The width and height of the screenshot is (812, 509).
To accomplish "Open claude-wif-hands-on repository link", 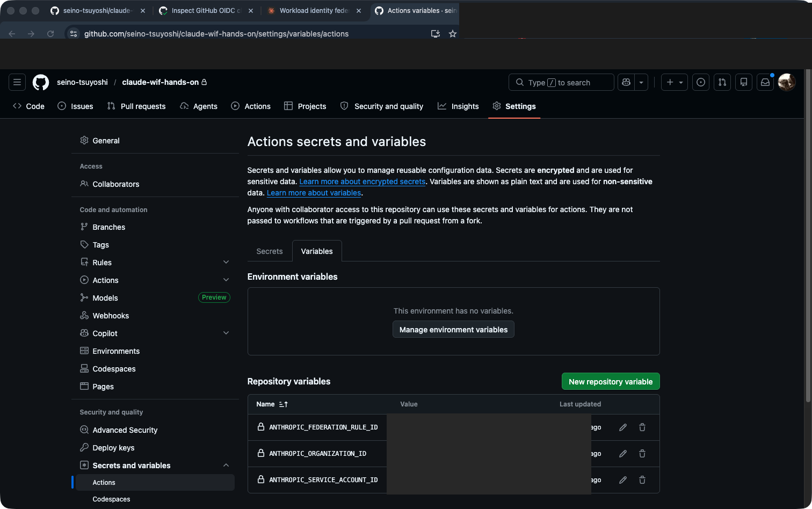I will click(160, 82).
